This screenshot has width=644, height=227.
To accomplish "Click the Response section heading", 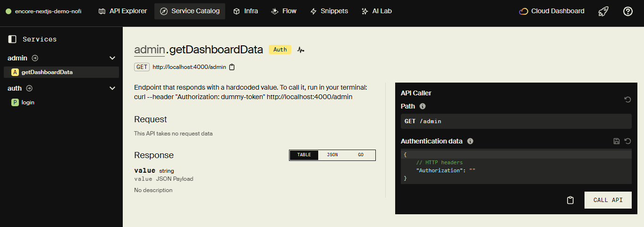I will pyautogui.click(x=154, y=155).
